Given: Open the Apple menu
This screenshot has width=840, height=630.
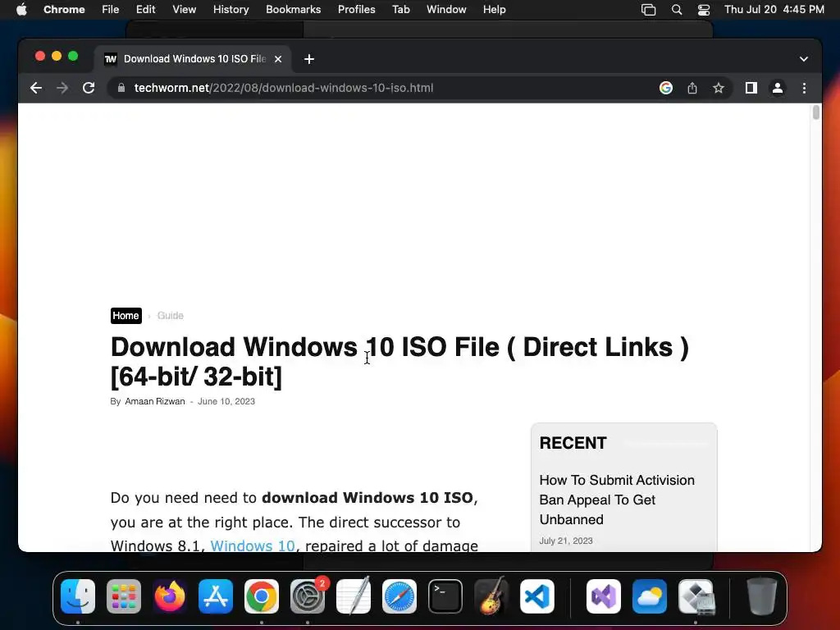Looking at the screenshot, I should click(x=21, y=9).
